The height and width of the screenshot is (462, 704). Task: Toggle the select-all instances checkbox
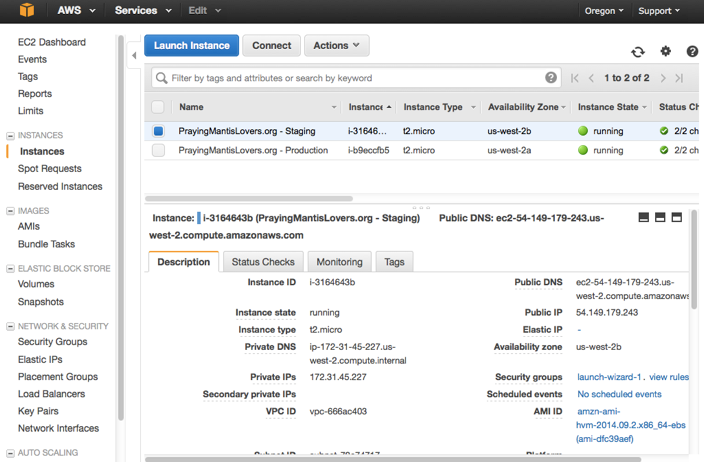click(158, 107)
